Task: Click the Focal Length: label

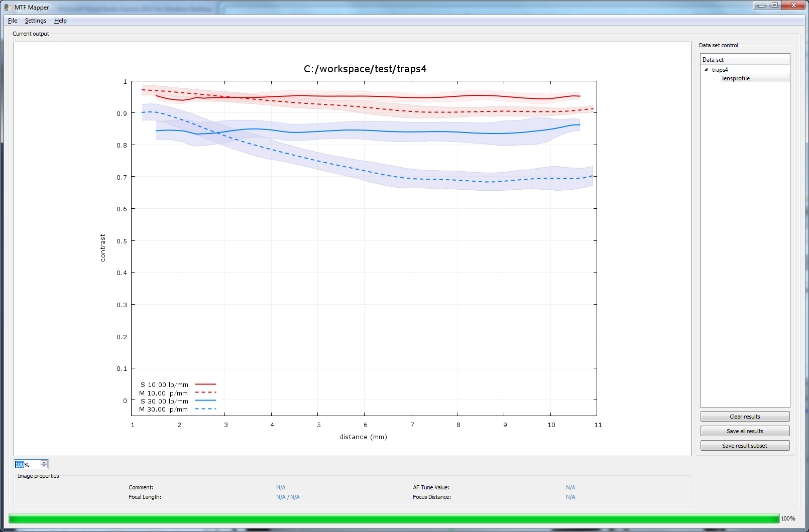Action: point(145,497)
